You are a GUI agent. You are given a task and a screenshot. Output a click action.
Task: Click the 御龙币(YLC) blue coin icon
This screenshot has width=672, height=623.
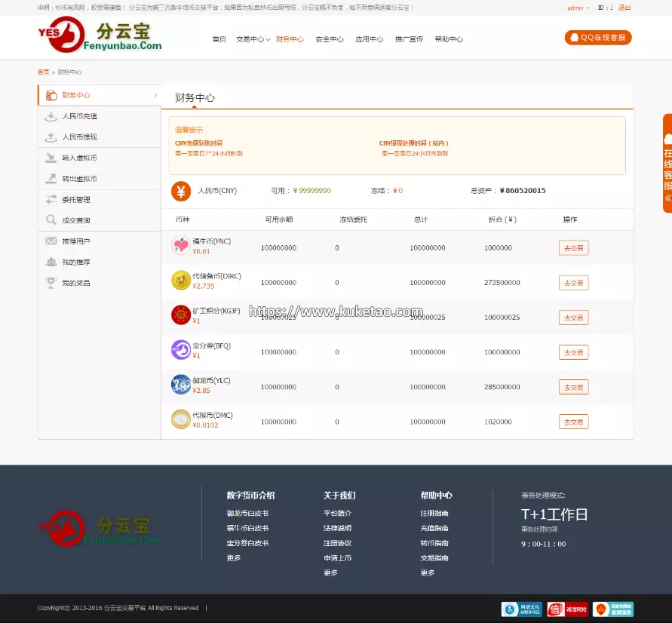181,385
